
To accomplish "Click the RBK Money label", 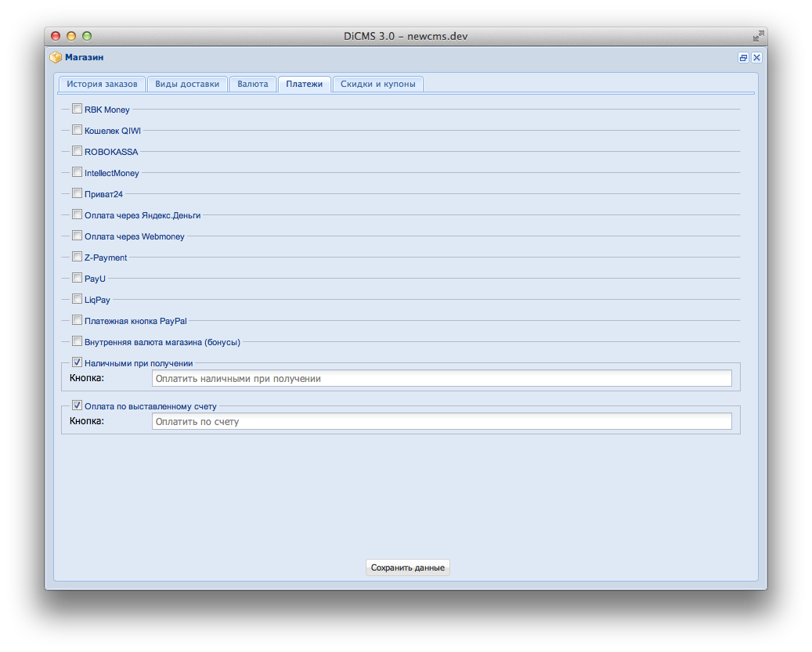I will pyautogui.click(x=107, y=110).
